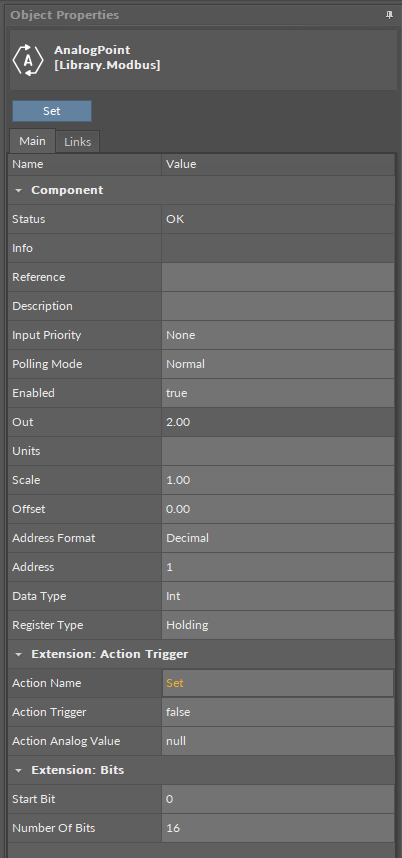The width and height of the screenshot is (402, 858).
Task: Select the Main tab
Action: click(32, 141)
